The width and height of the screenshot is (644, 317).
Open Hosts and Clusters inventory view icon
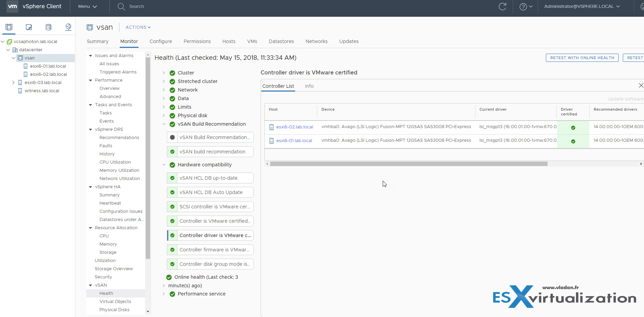click(9, 27)
